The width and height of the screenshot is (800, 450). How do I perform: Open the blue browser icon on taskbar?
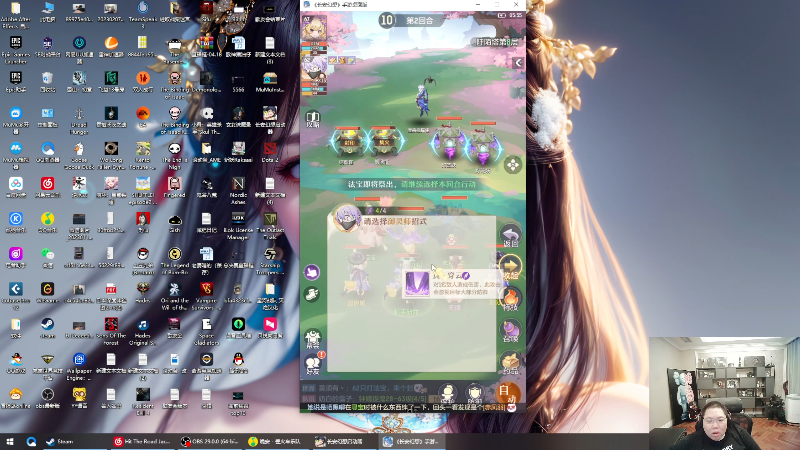tap(31, 442)
